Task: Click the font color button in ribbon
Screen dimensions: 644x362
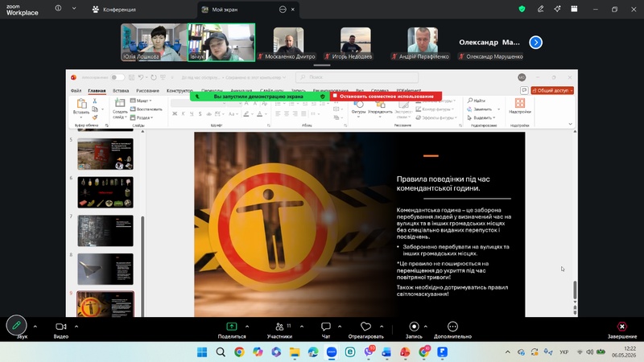Action: click(259, 114)
